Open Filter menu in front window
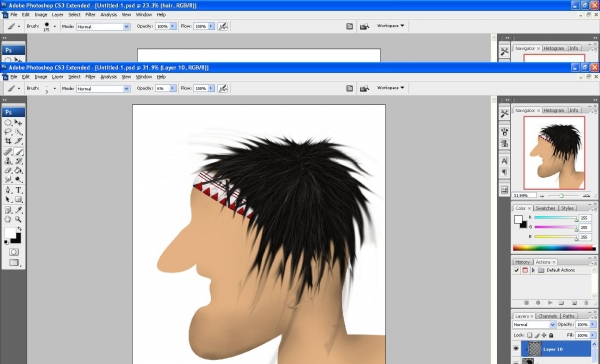 [90, 77]
